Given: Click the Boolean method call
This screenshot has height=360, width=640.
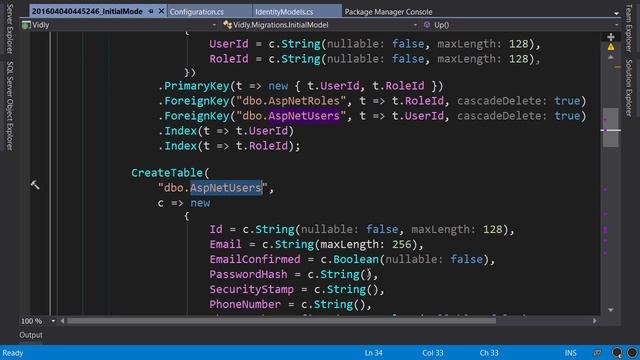Looking at the screenshot, I should pyautogui.click(x=356, y=259).
